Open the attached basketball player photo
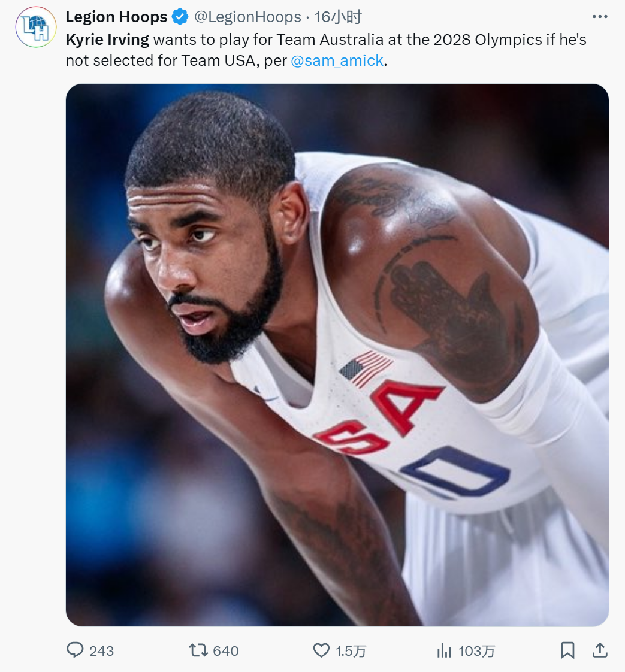 point(337,355)
